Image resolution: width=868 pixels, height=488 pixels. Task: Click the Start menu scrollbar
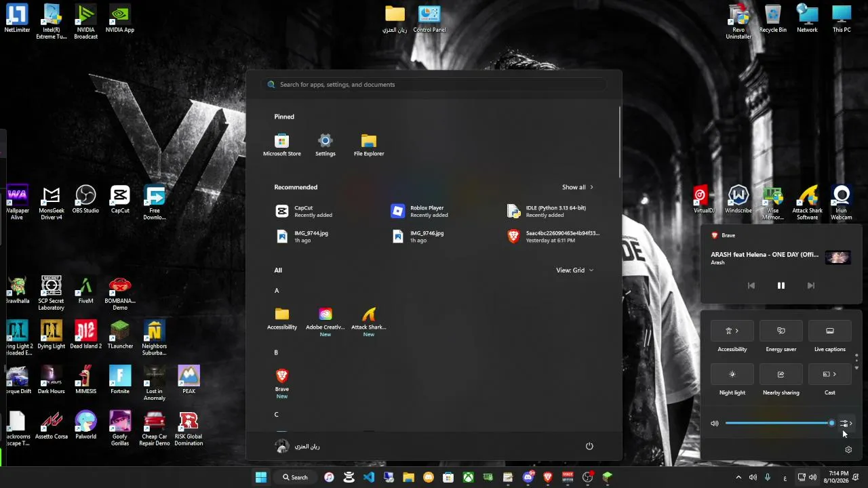620,141
